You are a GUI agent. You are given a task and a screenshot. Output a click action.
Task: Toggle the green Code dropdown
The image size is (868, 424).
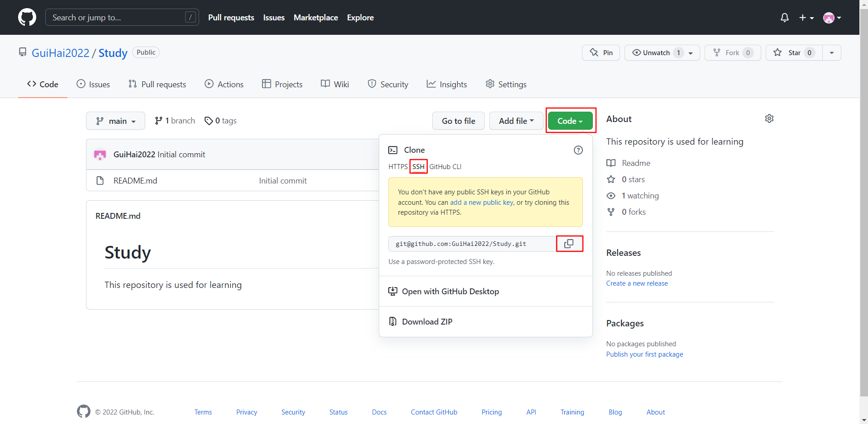tap(570, 121)
